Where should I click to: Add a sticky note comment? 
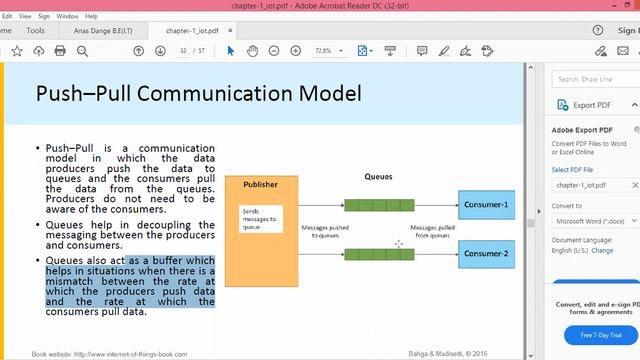(x=422, y=51)
